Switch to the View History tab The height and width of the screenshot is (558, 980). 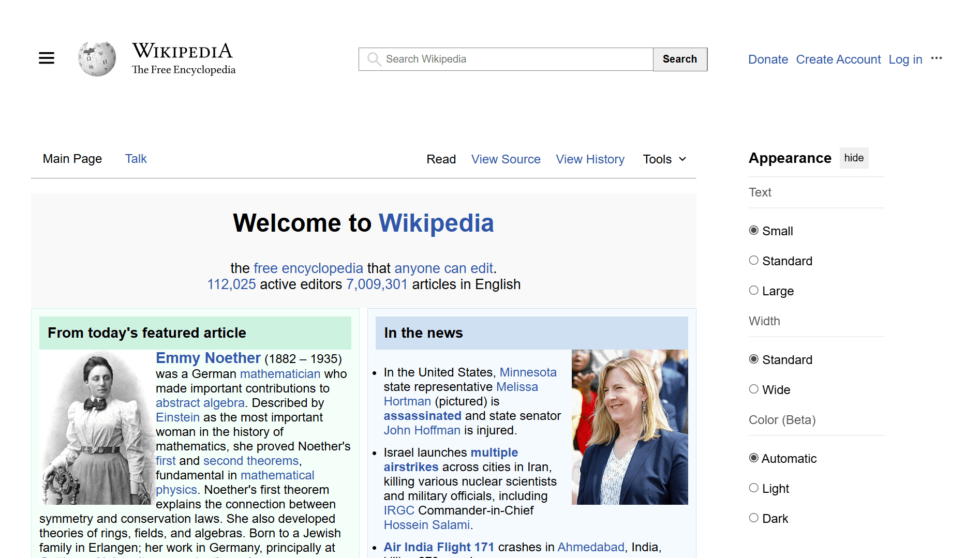(x=590, y=159)
